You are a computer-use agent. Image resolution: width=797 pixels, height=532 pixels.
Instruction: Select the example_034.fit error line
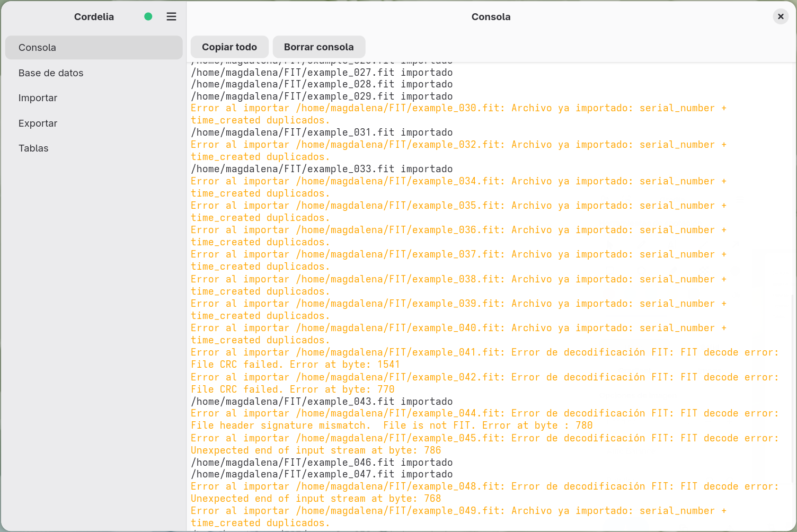pos(459,187)
